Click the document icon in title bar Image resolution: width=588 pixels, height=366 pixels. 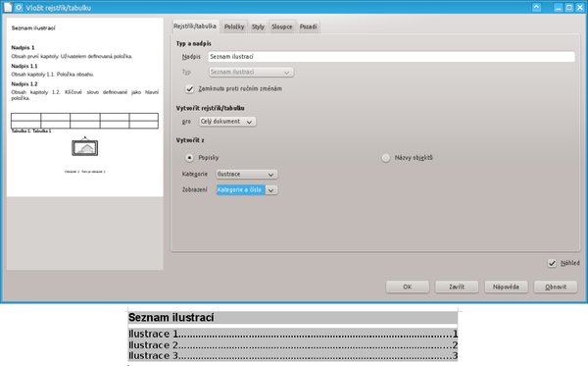8,7
